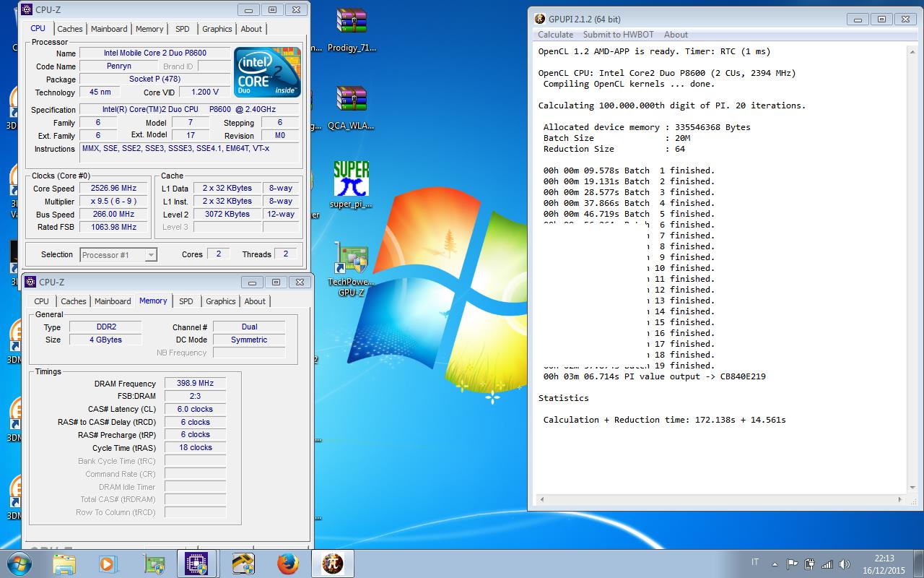Open the Action Center flag icon
Viewport: 924px width, 578px height.
(x=792, y=564)
